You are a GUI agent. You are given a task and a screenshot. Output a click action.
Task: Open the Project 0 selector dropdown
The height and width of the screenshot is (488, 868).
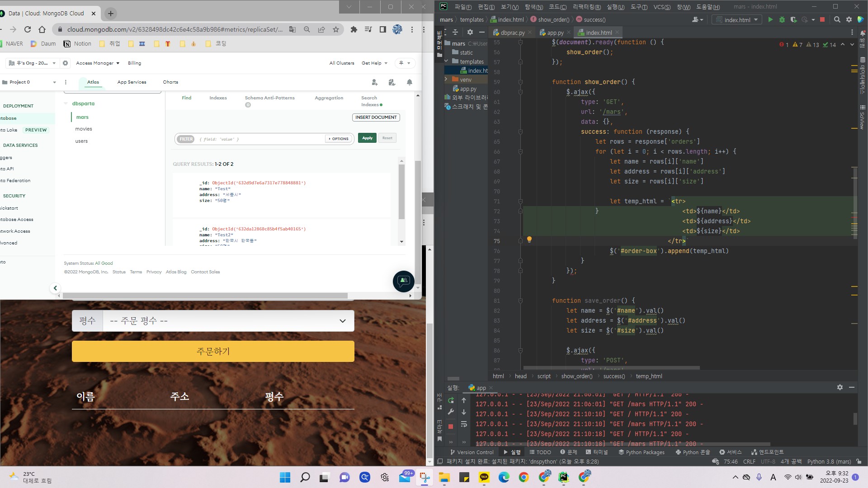pos(29,82)
